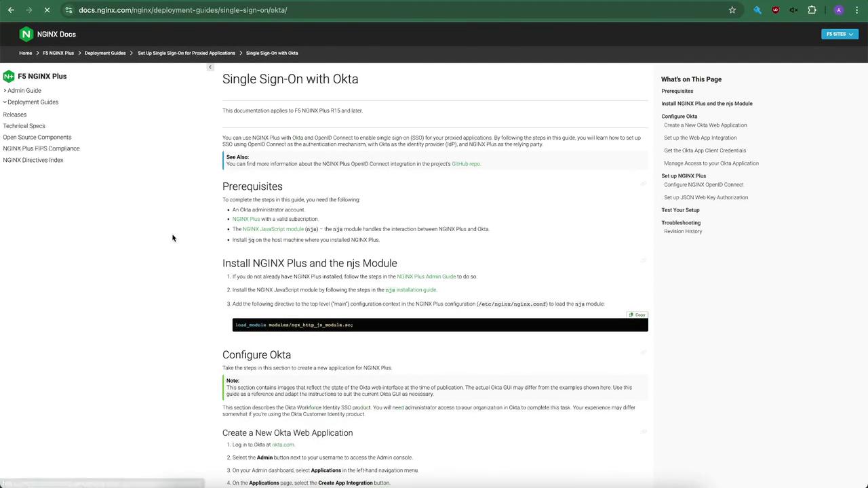
Task: Open the F5 Sites dropdown
Action: point(840,34)
